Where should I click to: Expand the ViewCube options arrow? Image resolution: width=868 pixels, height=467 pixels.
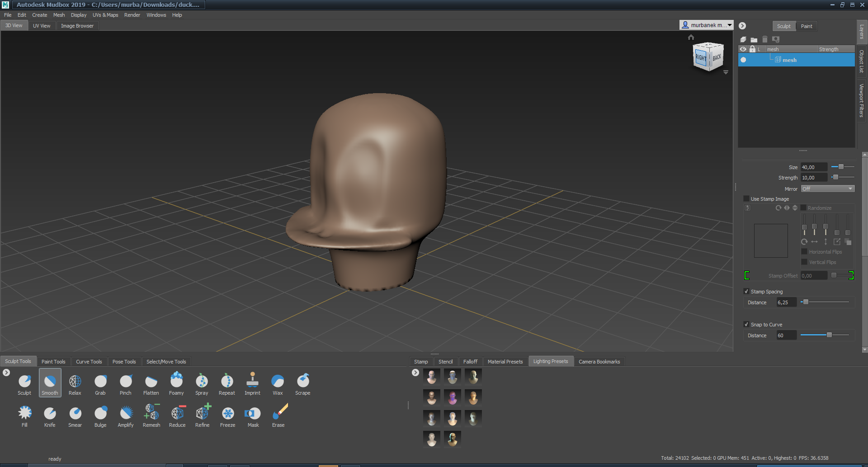pyautogui.click(x=726, y=72)
